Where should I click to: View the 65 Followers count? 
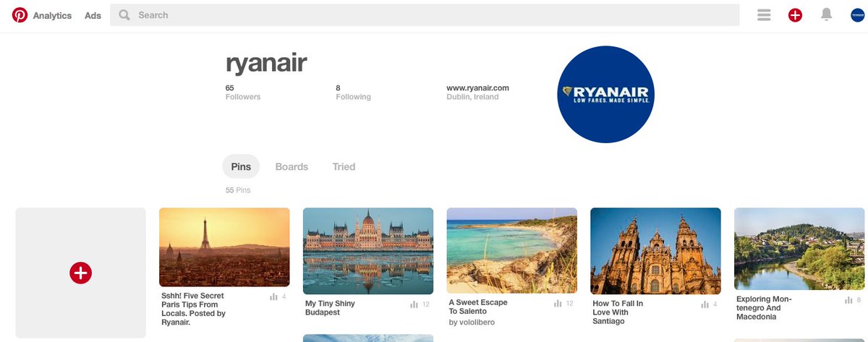point(243,93)
